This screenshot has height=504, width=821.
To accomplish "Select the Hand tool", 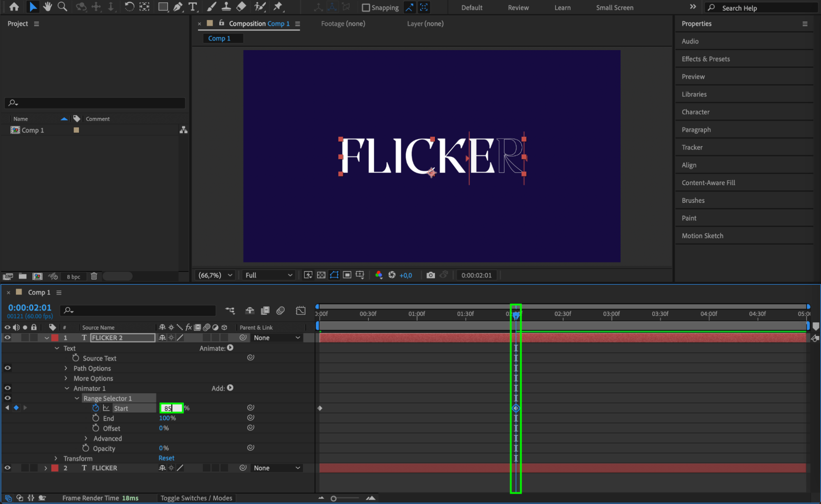I will point(48,7).
